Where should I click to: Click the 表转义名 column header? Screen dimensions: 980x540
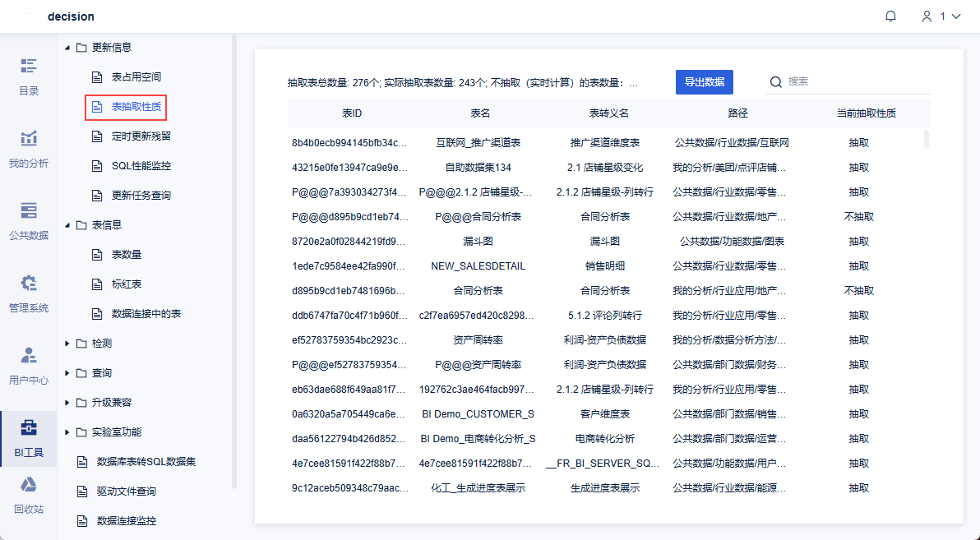[x=608, y=113]
